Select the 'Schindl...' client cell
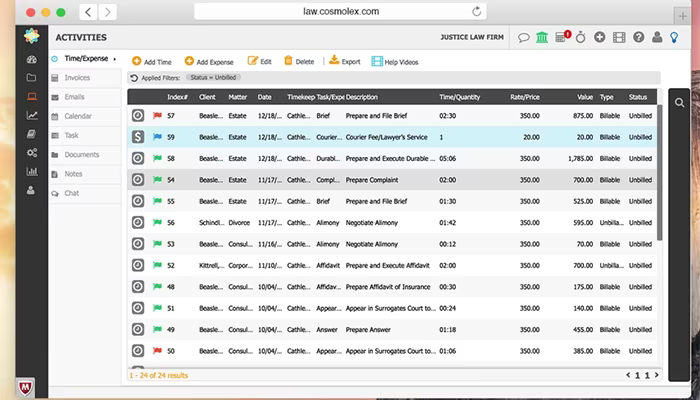 point(211,223)
